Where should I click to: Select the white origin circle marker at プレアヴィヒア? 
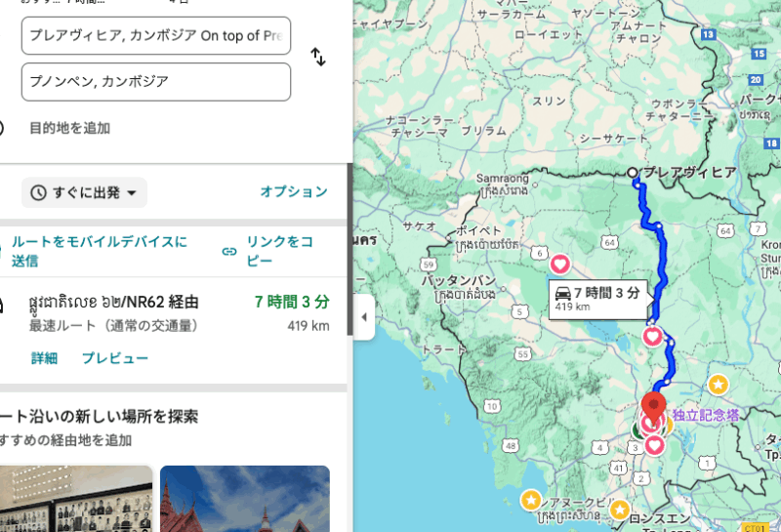click(x=633, y=173)
